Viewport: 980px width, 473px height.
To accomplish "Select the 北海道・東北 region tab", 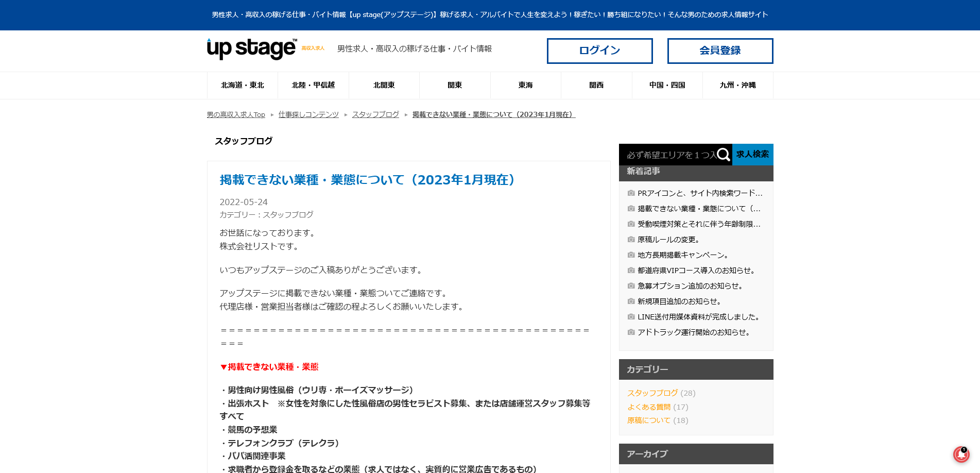I will coord(243,86).
